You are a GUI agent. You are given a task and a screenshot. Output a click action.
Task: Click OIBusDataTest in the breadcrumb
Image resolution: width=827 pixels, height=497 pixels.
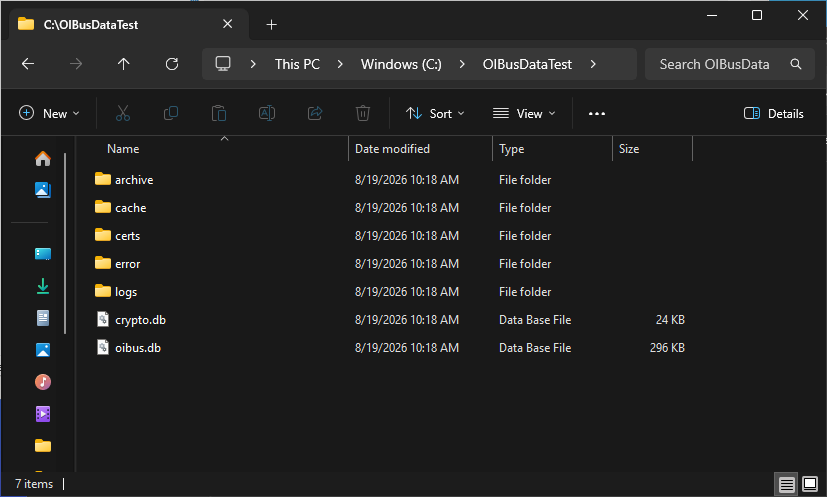[527, 64]
